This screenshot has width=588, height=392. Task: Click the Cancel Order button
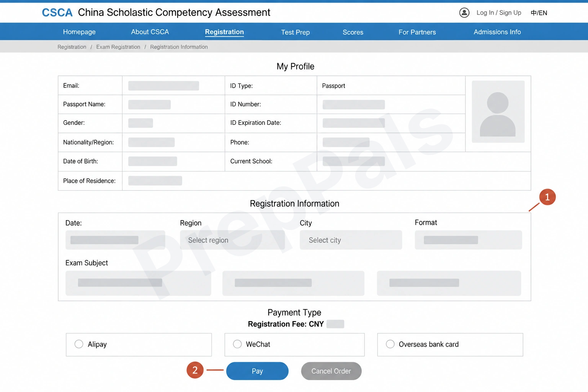tap(331, 371)
